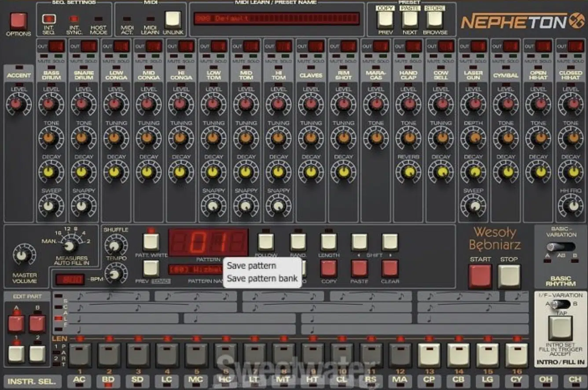Click the Master Volume knob

21,256
